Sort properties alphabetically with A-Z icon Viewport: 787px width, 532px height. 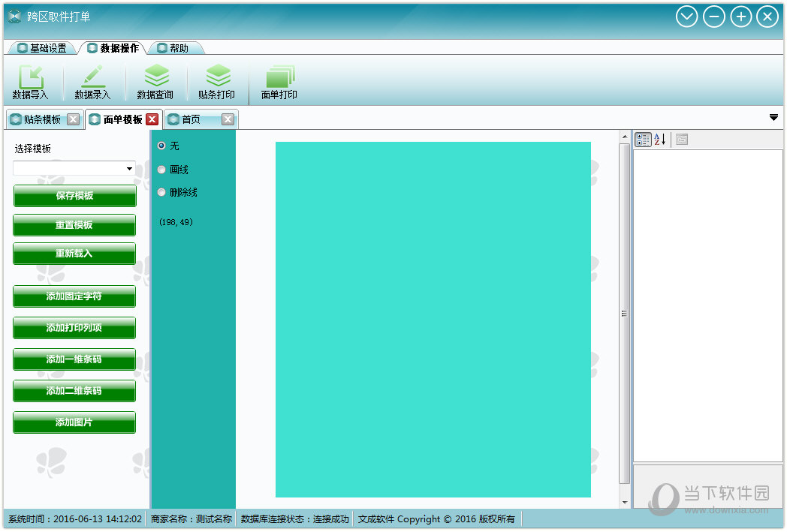click(x=660, y=140)
